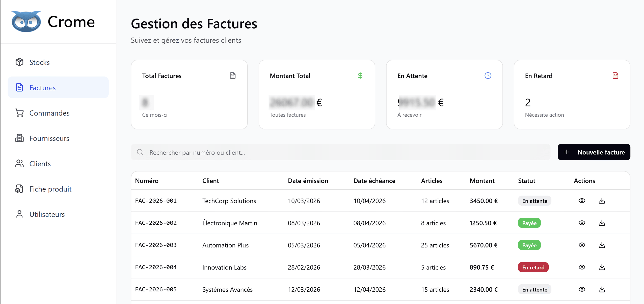Viewport: 644px width, 304px height.
Task: Click the En retard badge for Innovation Labs
Action: pos(533,267)
